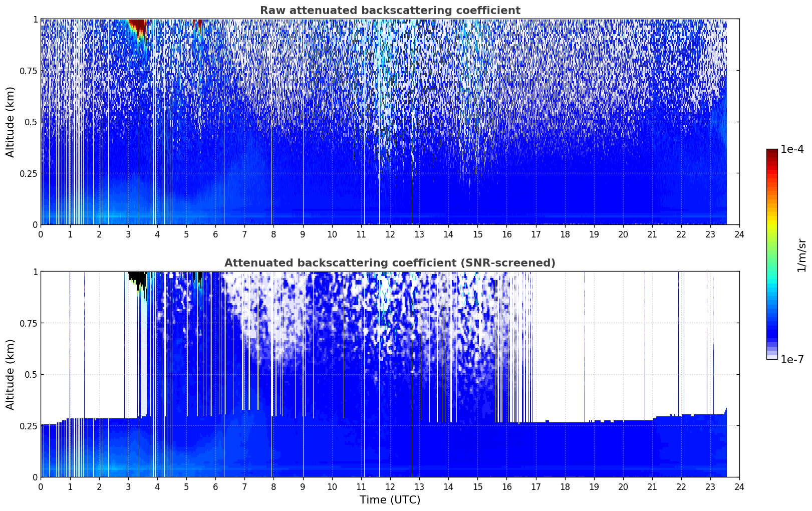Click hour 18 tick on top plot

click(x=565, y=234)
